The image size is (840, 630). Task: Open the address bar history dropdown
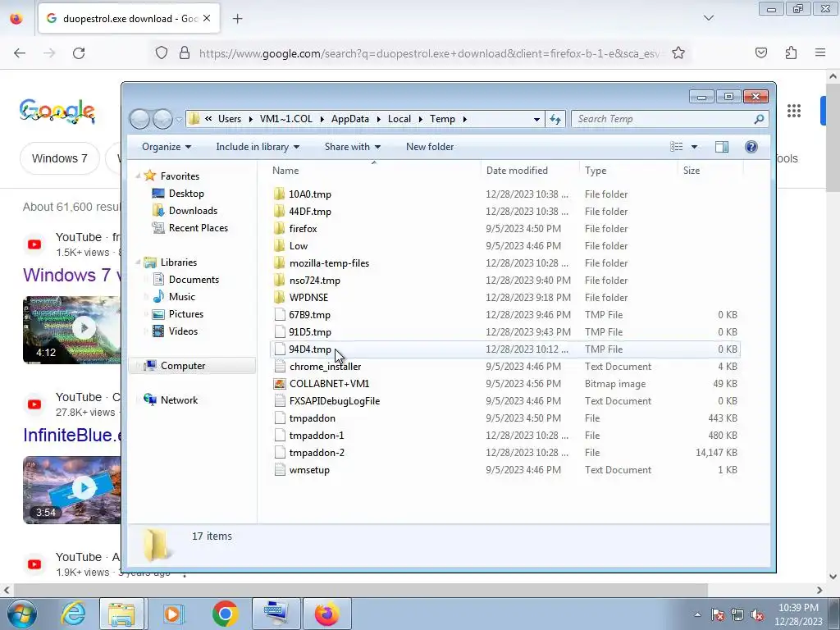(x=536, y=119)
